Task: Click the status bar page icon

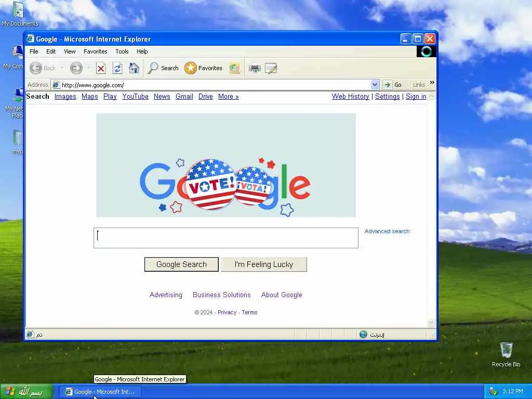Action: (30, 335)
